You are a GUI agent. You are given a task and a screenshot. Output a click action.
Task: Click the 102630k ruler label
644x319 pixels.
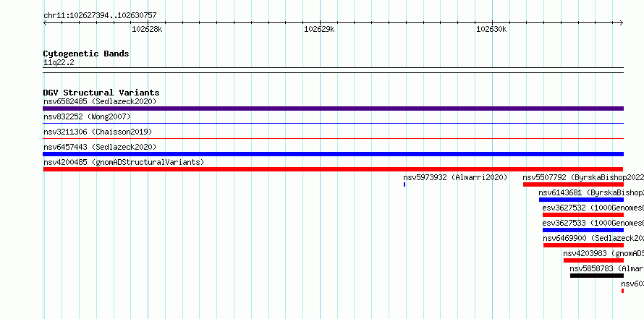(491, 29)
